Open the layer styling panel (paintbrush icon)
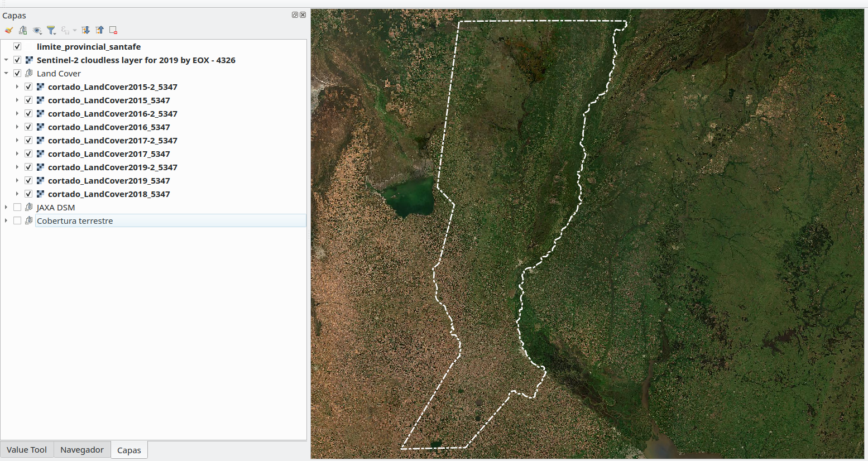Image resolution: width=868 pixels, height=461 pixels. click(x=8, y=30)
